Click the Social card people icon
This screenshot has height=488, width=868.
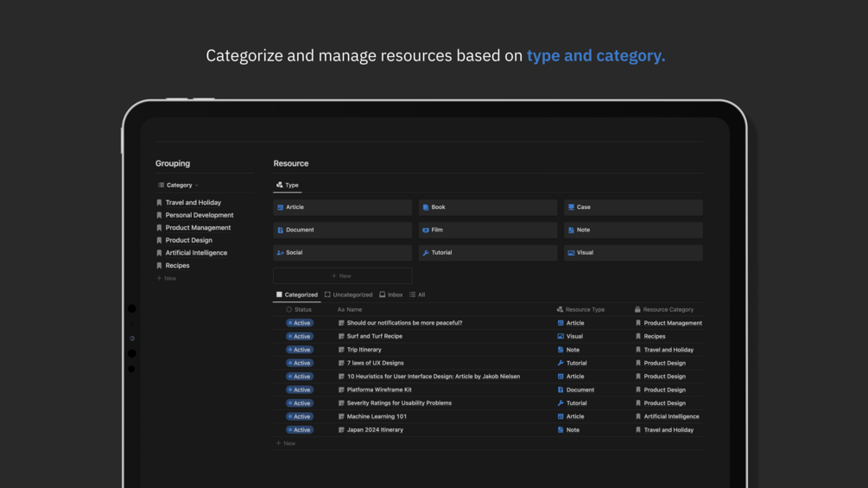pos(280,253)
